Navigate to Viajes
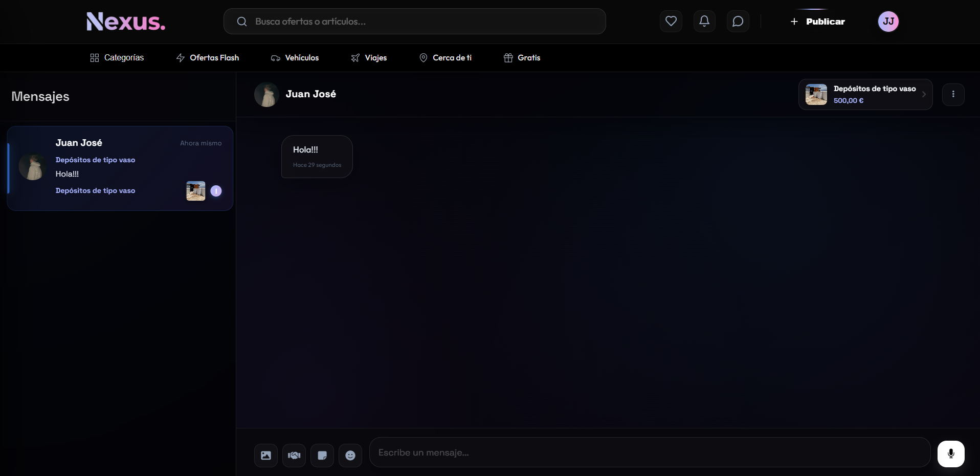This screenshot has height=476, width=980. [x=369, y=58]
